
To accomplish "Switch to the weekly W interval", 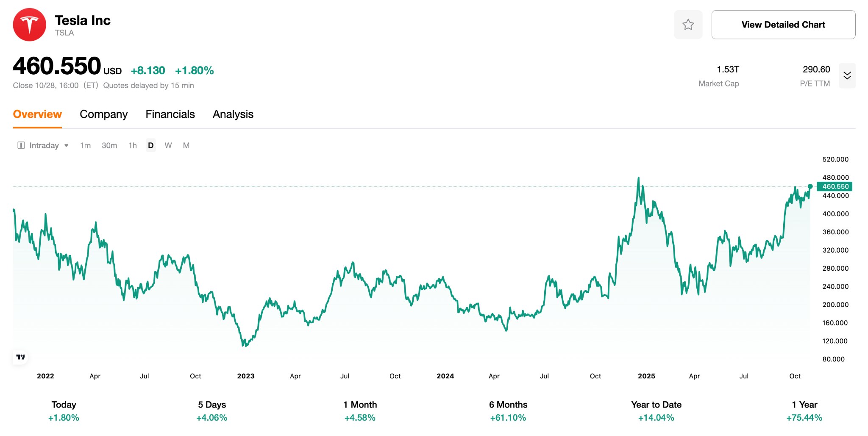I will (168, 145).
